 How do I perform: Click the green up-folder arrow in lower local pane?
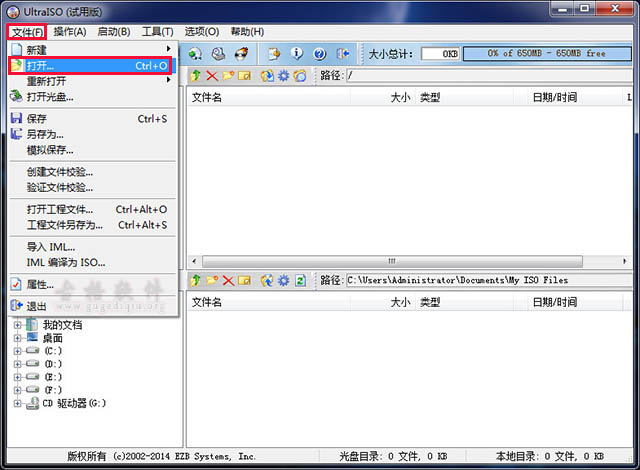point(196,280)
